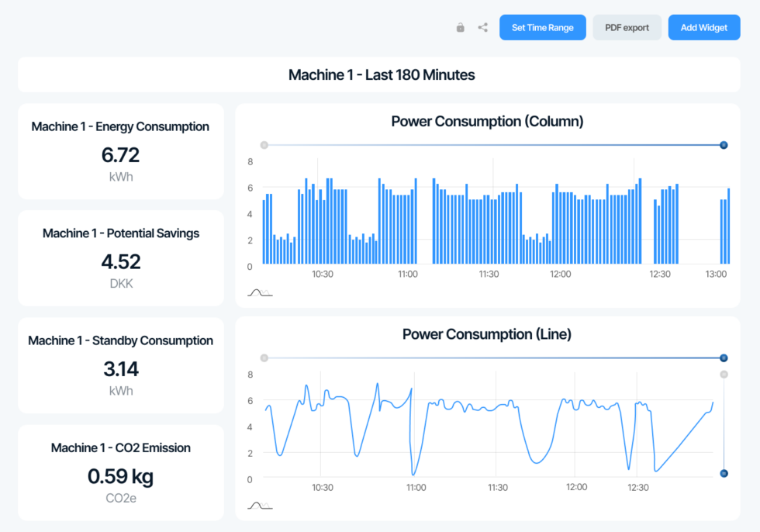
Task: Open the share options icon
Action: [x=482, y=26]
